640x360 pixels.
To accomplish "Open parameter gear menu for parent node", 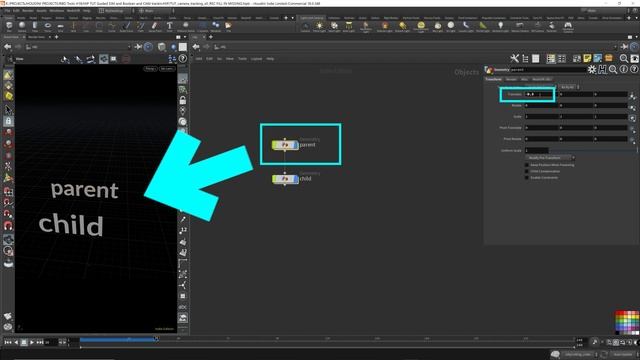I will pyautogui.click(x=592, y=70).
